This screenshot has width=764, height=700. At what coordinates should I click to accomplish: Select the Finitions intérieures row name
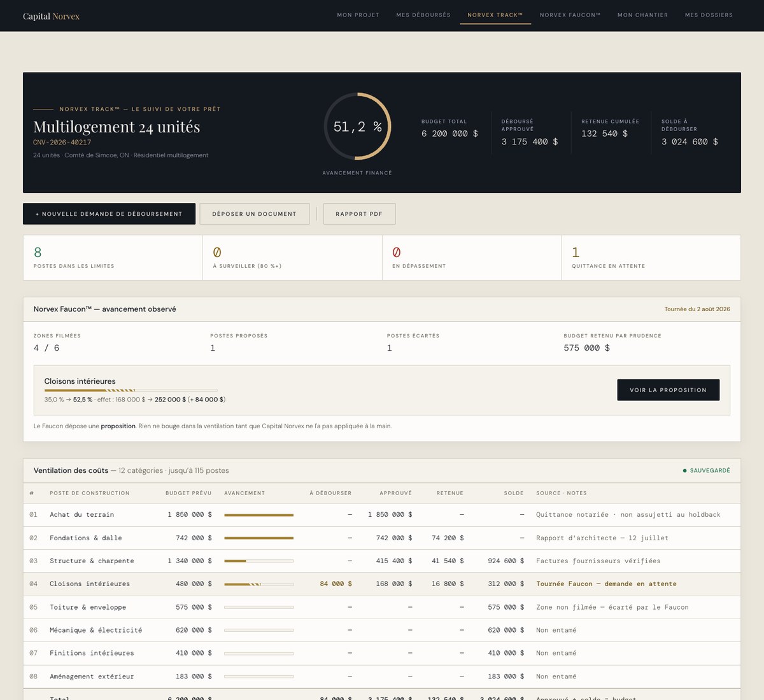(92, 654)
